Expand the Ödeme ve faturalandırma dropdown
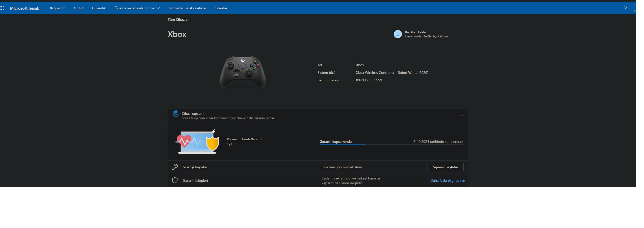This screenshot has height=228, width=644. 137,8
